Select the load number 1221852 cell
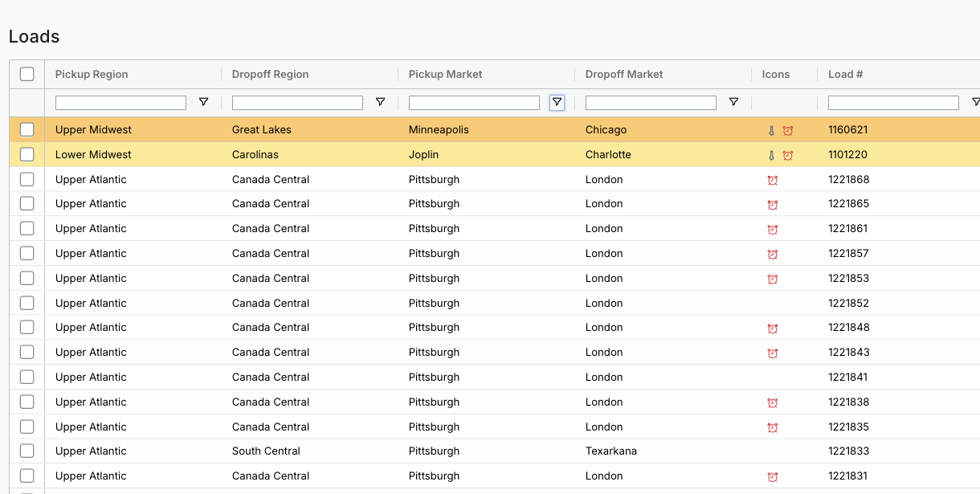Screen dimensions: 980x494 tap(849, 303)
